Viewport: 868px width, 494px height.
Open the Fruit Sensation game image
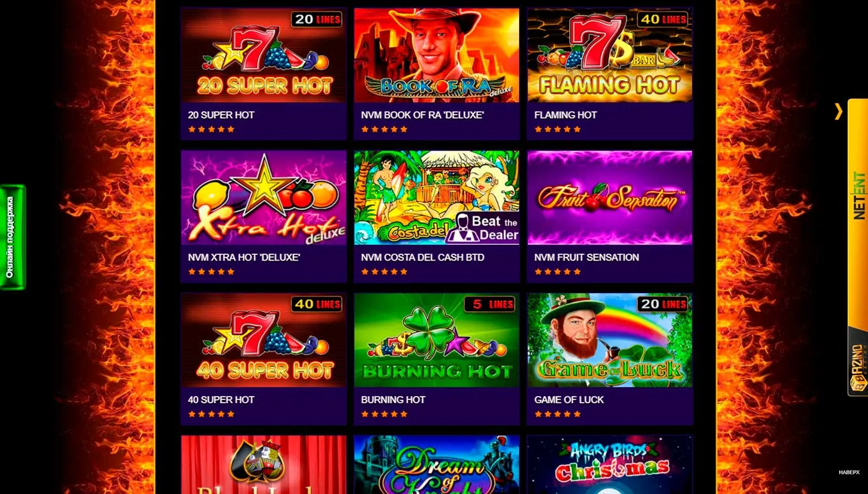click(610, 198)
